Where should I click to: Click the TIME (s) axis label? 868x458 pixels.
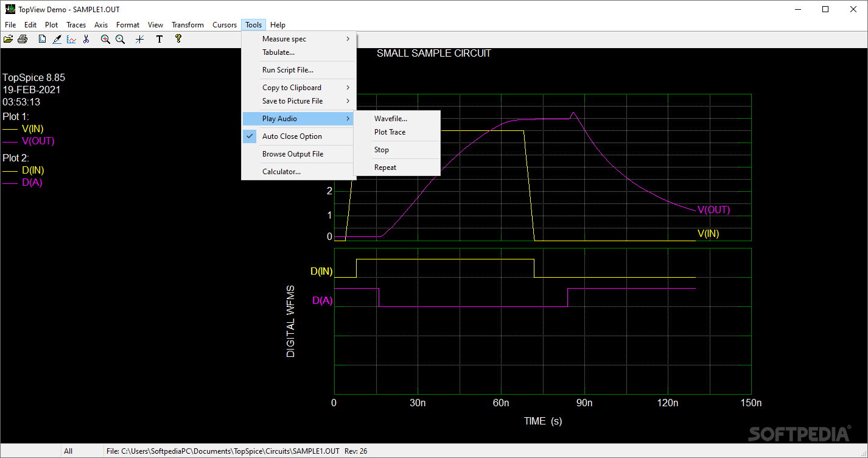tap(543, 421)
